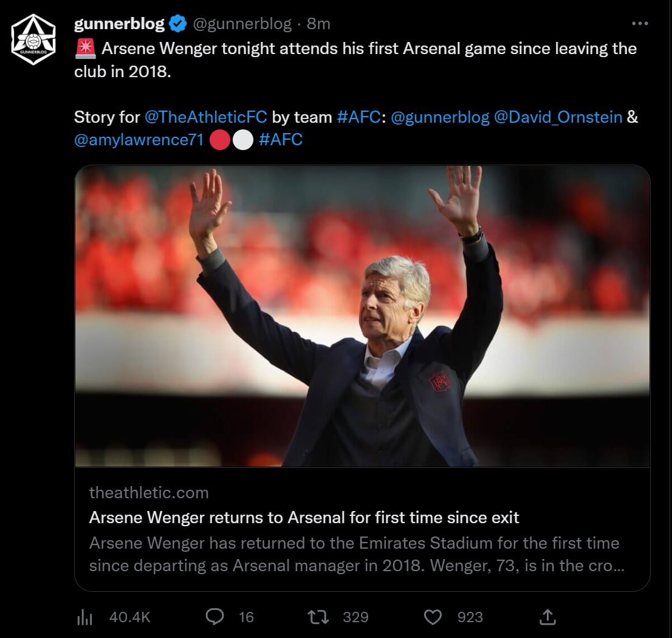This screenshot has width=672, height=638.
Task: Click the first #AFC hashtag after team
Action: coord(358,117)
